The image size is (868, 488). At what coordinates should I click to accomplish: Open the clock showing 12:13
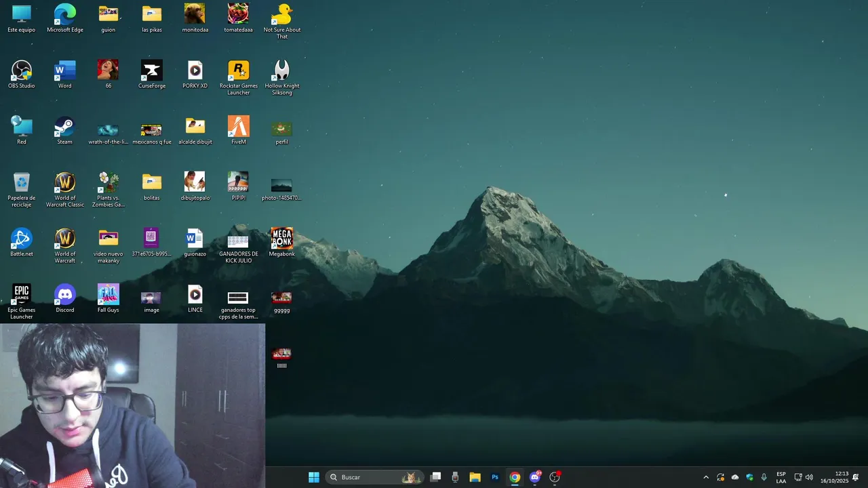click(834, 477)
